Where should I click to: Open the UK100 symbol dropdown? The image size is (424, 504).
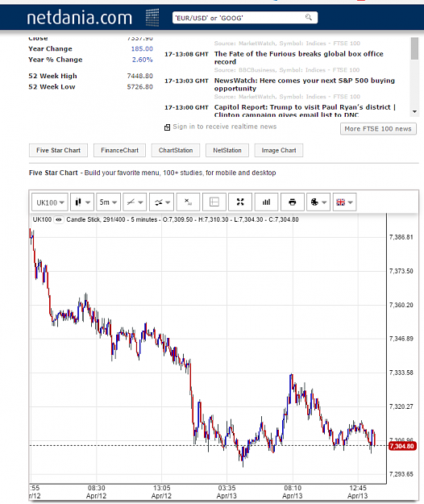(50, 202)
